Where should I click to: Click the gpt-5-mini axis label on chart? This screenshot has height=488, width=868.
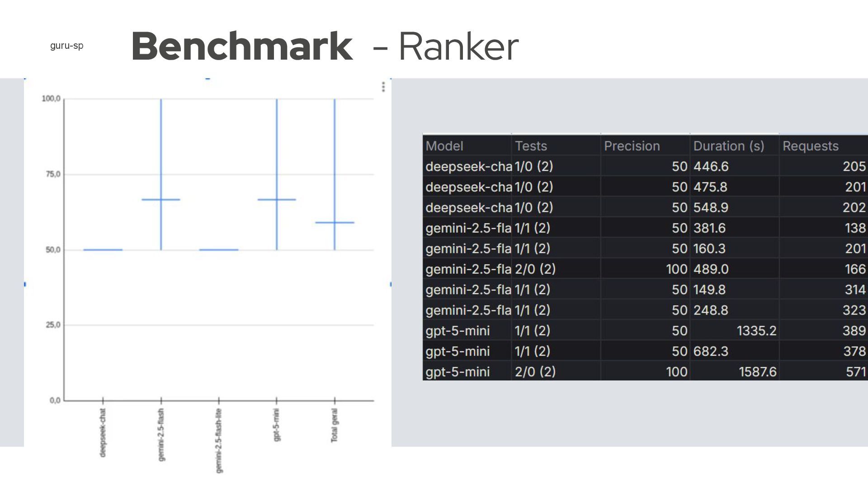tap(277, 425)
